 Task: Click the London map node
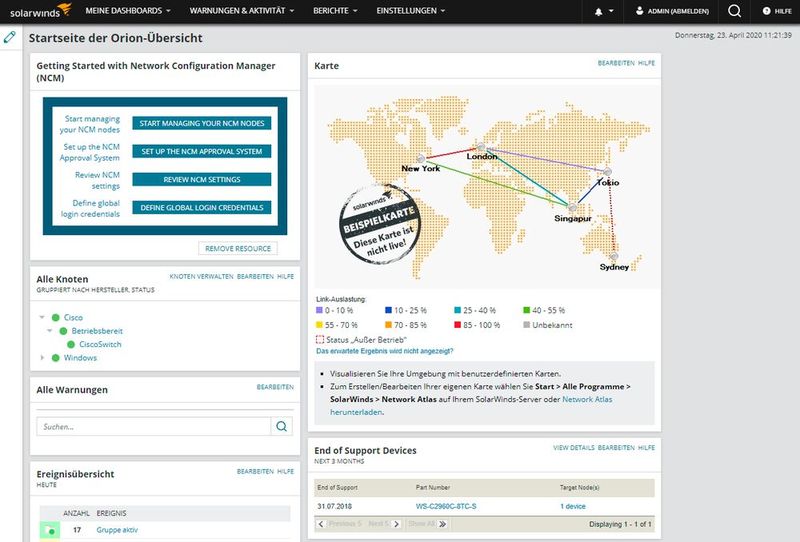pos(481,147)
